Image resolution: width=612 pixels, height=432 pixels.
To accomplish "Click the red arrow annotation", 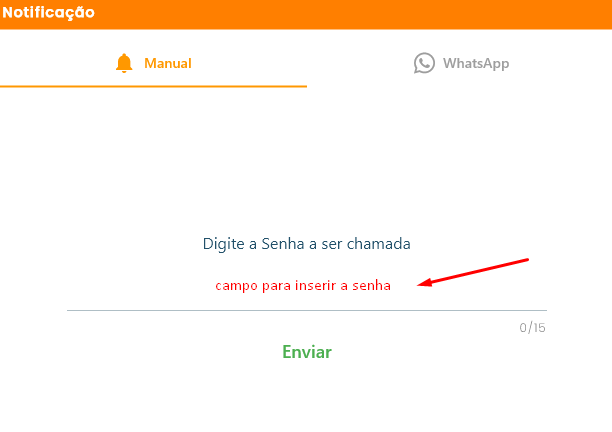I will (473, 272).
